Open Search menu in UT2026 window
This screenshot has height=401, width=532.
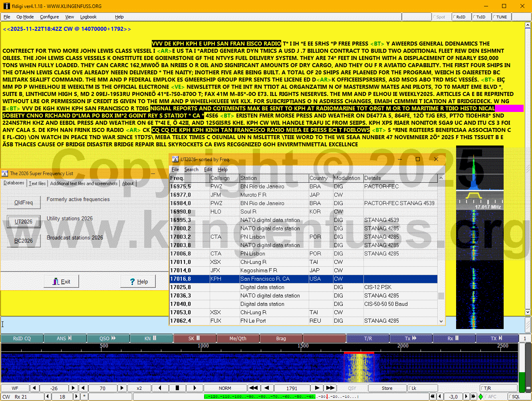(191, 170)
